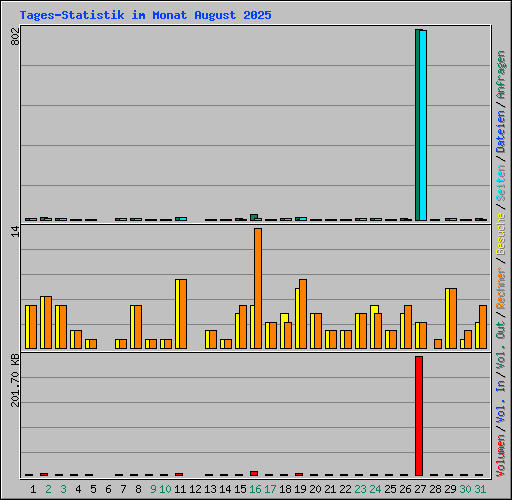Click the small green request bar on day 16

pyautogui.click(x=254, y=217)
